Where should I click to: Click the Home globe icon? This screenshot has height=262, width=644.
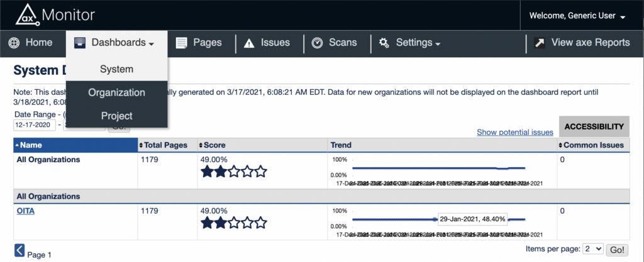pyautogui.click(x=15, y=43)
